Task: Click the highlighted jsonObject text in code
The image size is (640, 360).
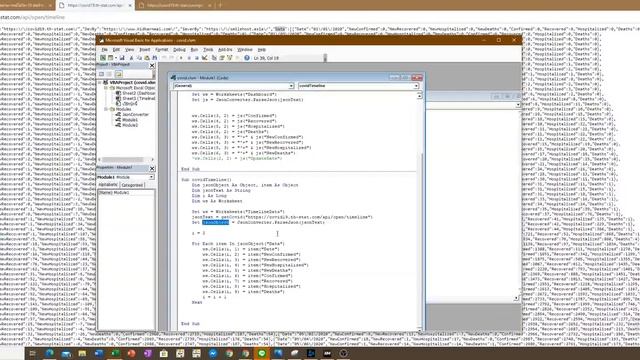Action: 216,222
